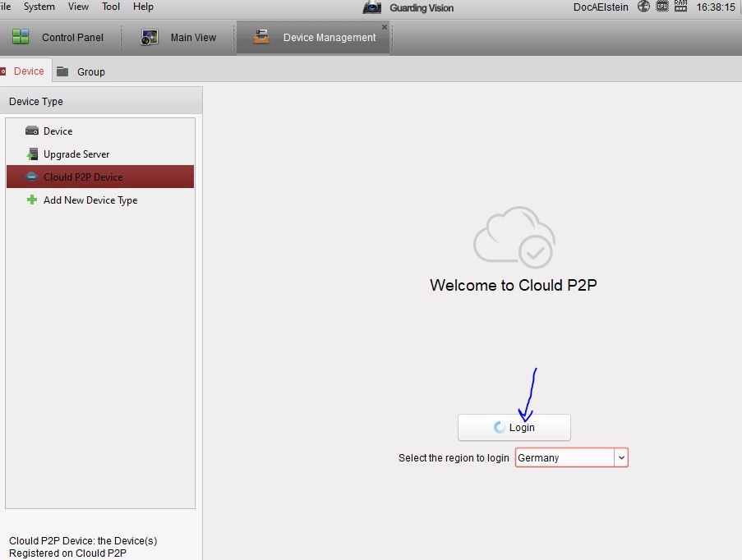Click the Select the region to login label

click(454, 458)
